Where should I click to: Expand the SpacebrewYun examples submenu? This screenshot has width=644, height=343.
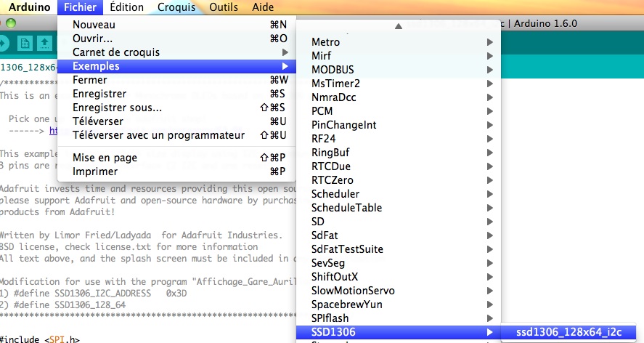point(399,304)
